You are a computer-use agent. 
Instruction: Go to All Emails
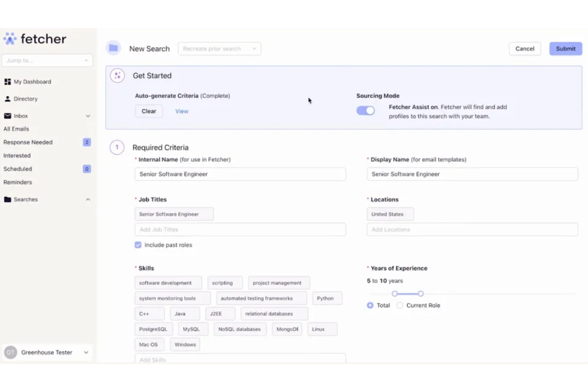(16, 129)
